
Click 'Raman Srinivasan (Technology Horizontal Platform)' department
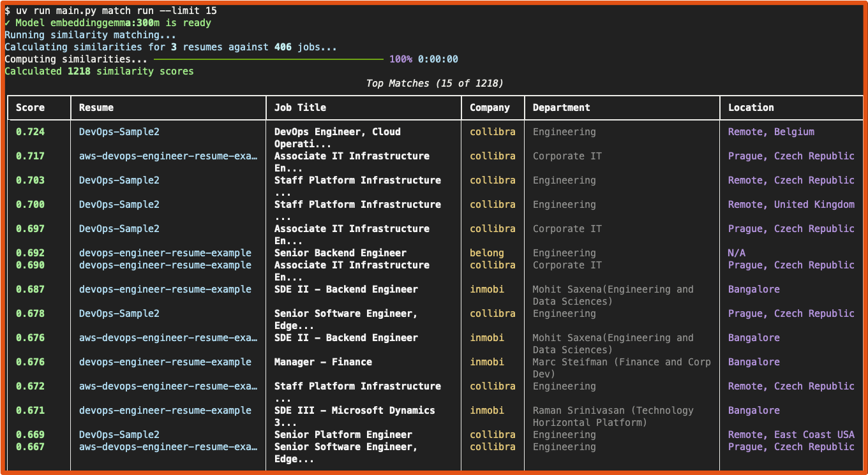(613, 416)
